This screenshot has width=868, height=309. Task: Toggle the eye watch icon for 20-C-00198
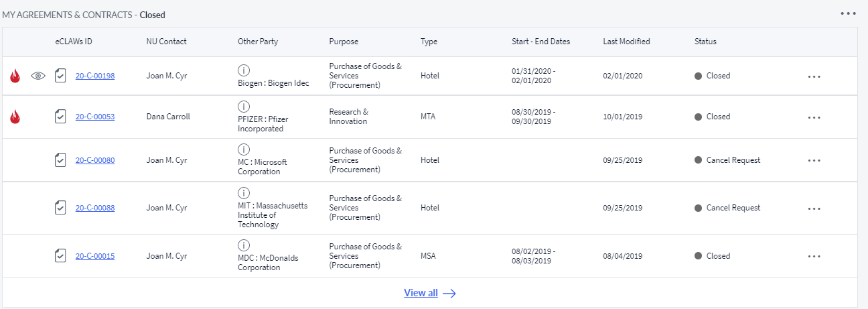[38, 76]
